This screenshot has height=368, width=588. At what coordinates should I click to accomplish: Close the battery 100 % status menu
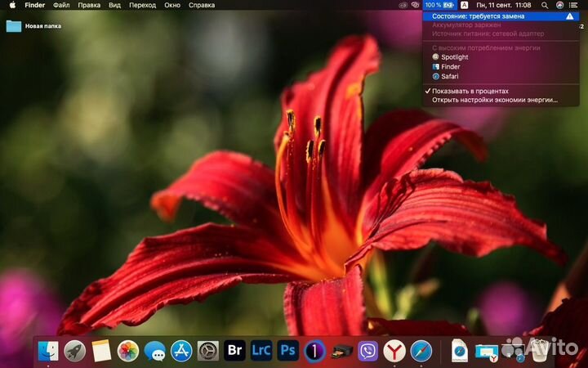[439, 5]
